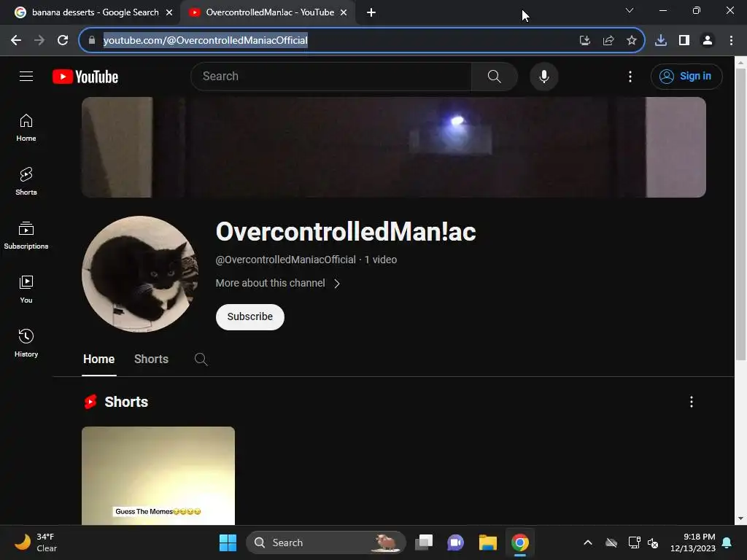The image size is (747, 560).
Task: Click Chrome icon on taskbar
Action: click(x=519, y=542)
